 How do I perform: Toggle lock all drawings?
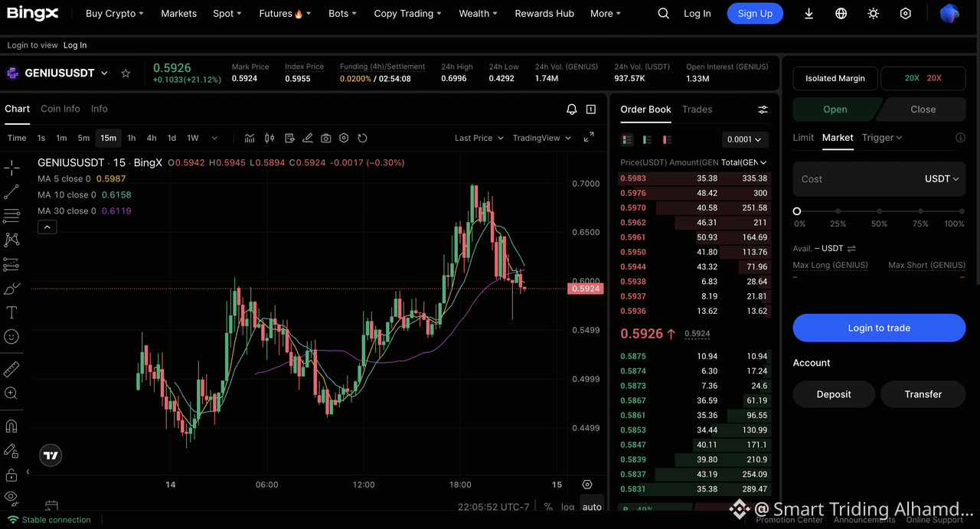[x=11, y=475]
